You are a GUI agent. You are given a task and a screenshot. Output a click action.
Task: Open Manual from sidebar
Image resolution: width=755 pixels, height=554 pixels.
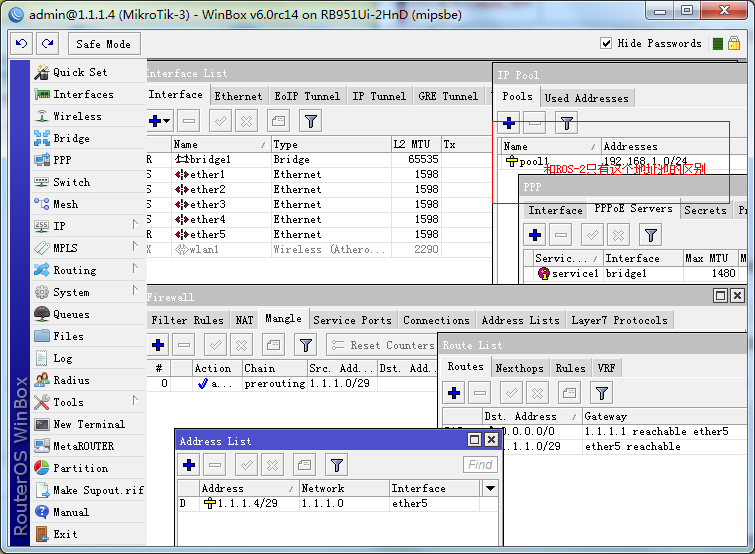(x=89, y=512)
